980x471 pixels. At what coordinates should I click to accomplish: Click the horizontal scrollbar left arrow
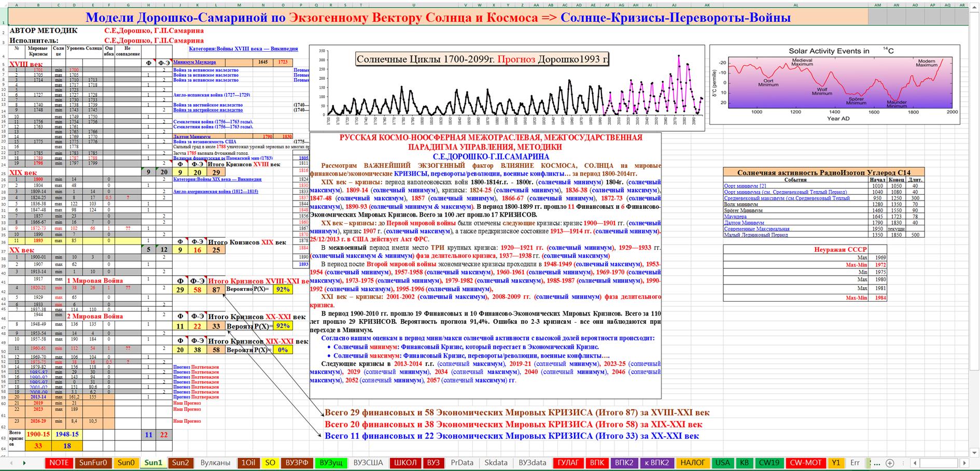point(915,463)
